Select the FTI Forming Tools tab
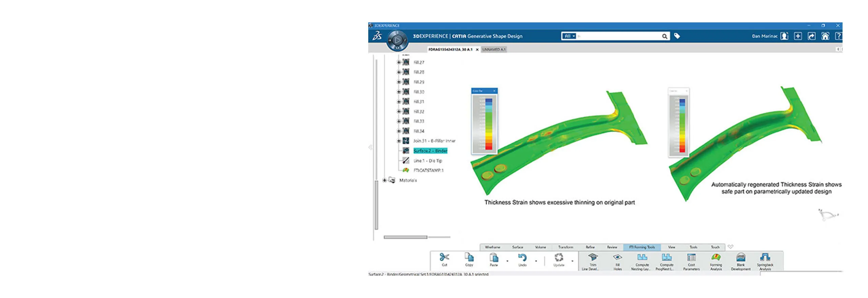The width and height of the screenshot is (868, 298). click(x=642, y=247)
